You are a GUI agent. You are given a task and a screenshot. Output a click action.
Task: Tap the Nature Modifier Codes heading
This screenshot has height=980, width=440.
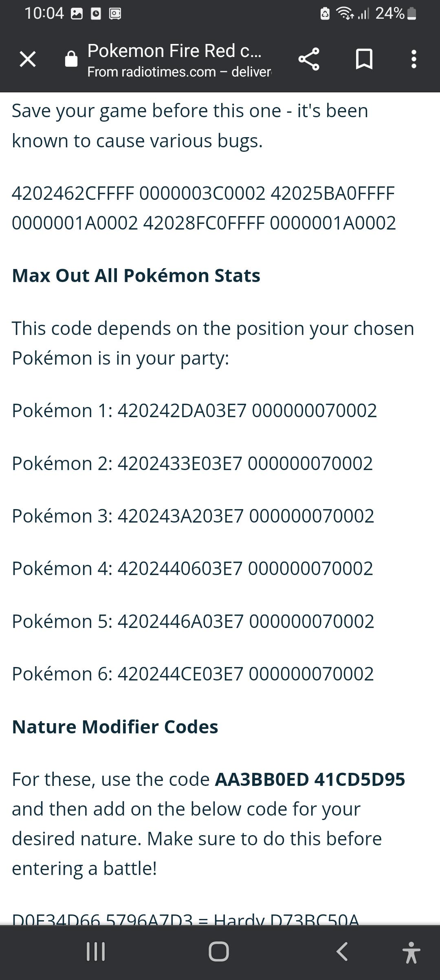pyautogui.click(x=115, y=726)
